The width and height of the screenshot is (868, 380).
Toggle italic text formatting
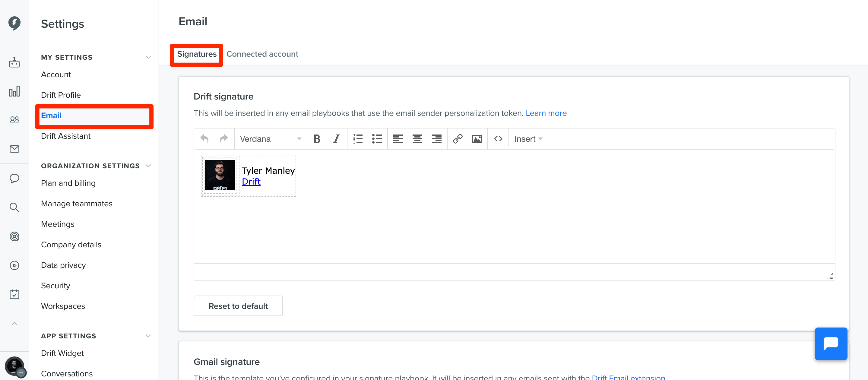[x=336, y=139]
